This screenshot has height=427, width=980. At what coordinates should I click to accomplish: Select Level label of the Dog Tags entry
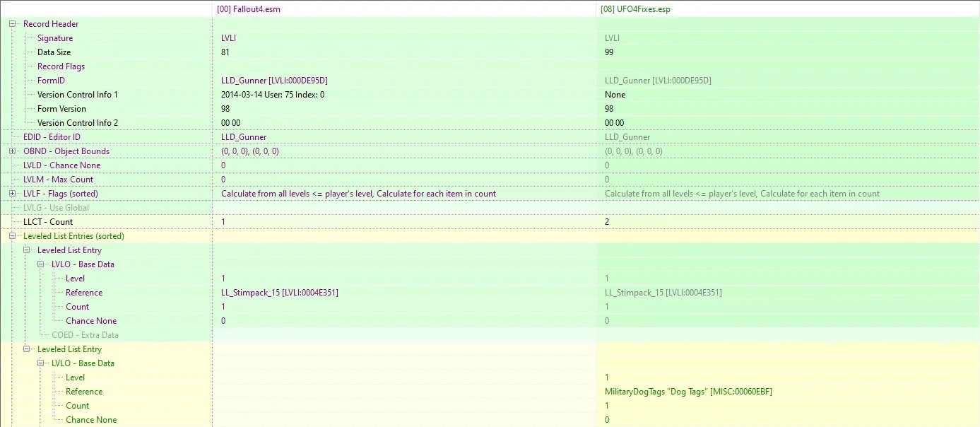coord(76,378)
